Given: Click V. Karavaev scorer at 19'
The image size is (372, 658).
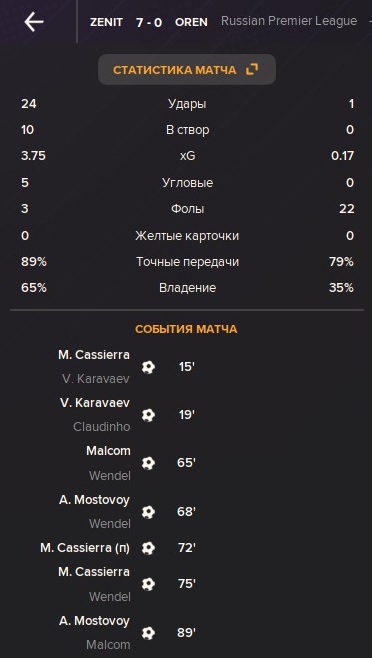Looking at the screenshot, I should click(95, 403).
